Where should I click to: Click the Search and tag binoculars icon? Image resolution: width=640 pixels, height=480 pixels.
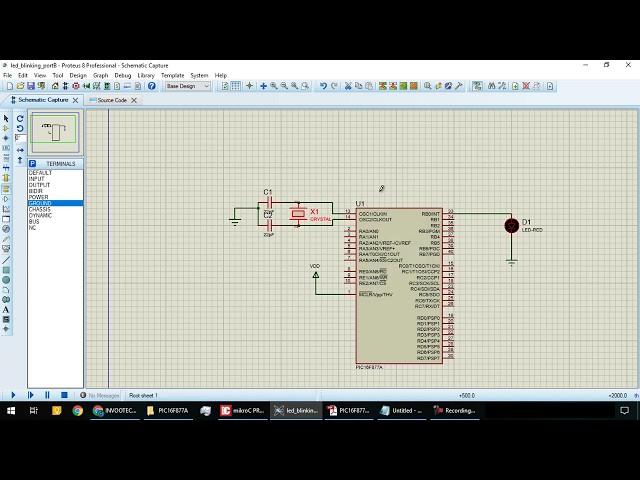491,86
